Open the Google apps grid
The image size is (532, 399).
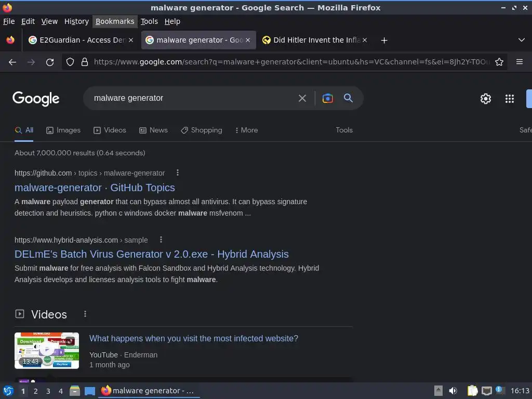[x=510, y=99]
